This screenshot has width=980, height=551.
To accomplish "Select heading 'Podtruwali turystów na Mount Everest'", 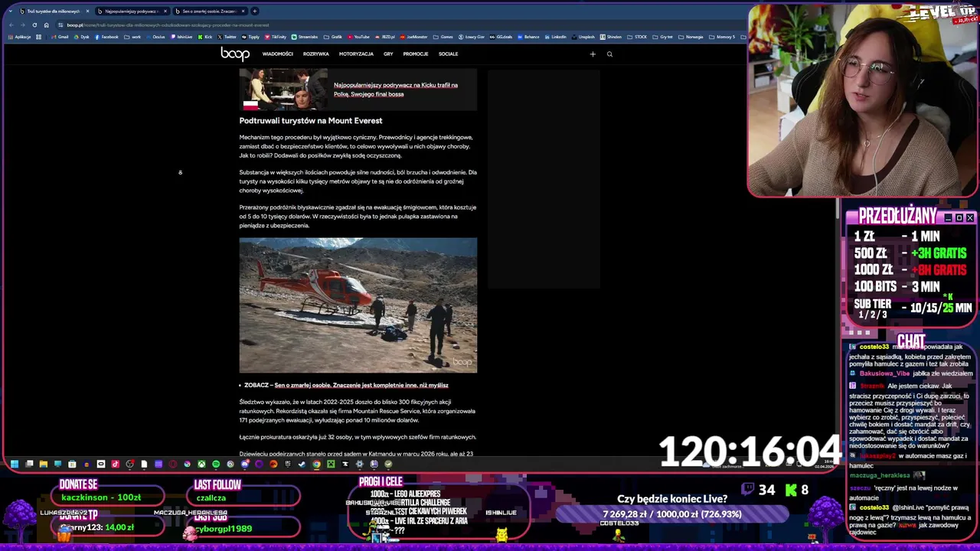I will [x=311, y=121].
